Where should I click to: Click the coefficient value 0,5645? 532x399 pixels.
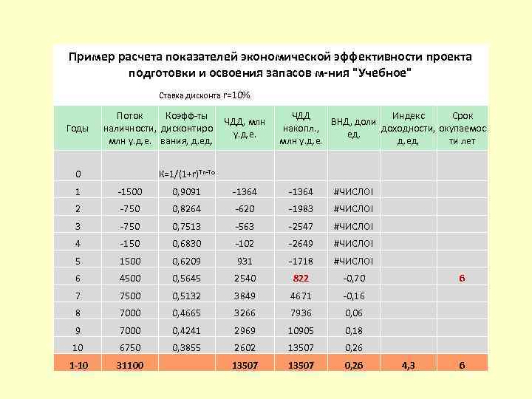[187, 279]
